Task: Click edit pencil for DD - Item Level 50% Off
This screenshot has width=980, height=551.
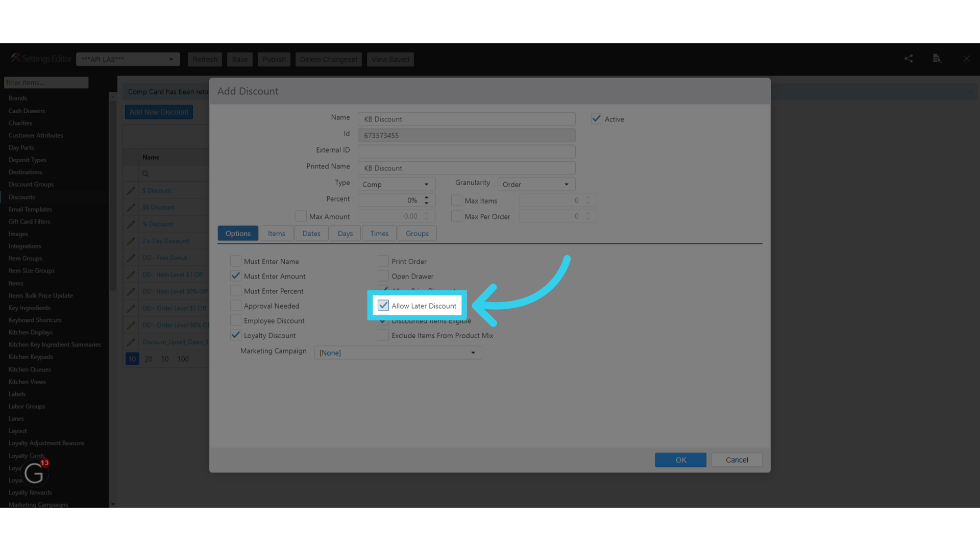Action: (131, 291)
